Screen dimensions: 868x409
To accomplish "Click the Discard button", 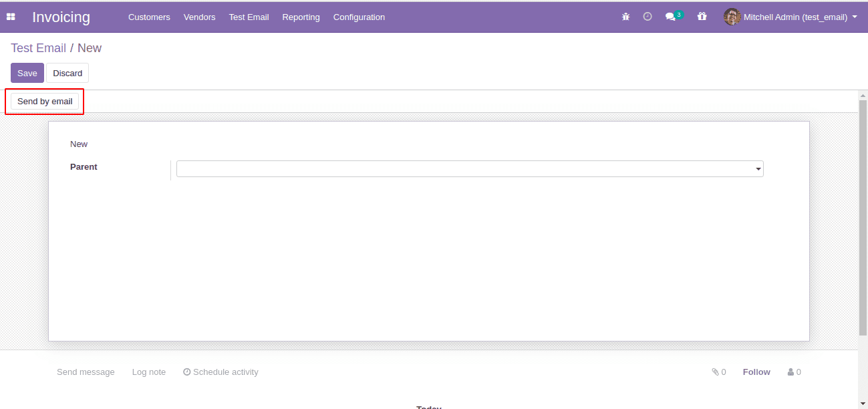I will (67, 74).
